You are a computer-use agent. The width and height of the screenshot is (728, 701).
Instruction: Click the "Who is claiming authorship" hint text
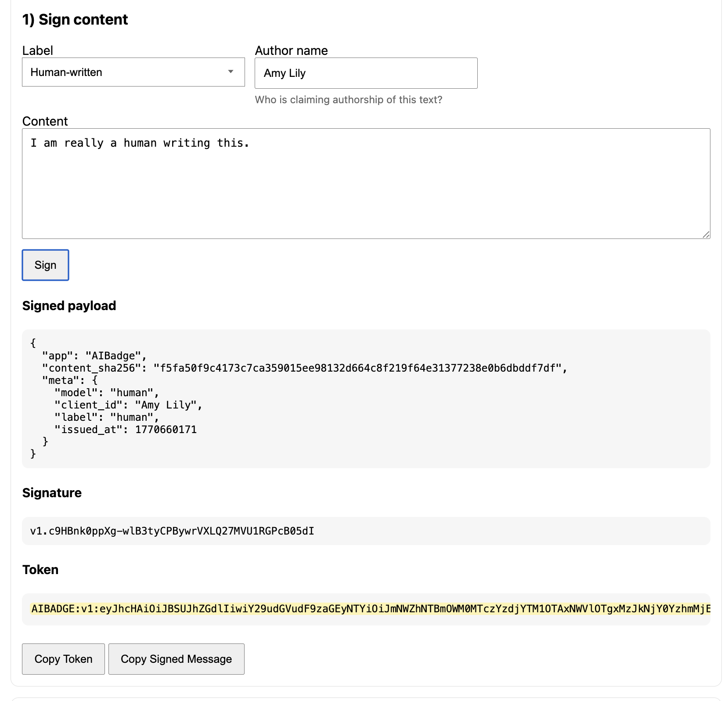[349, 100]
